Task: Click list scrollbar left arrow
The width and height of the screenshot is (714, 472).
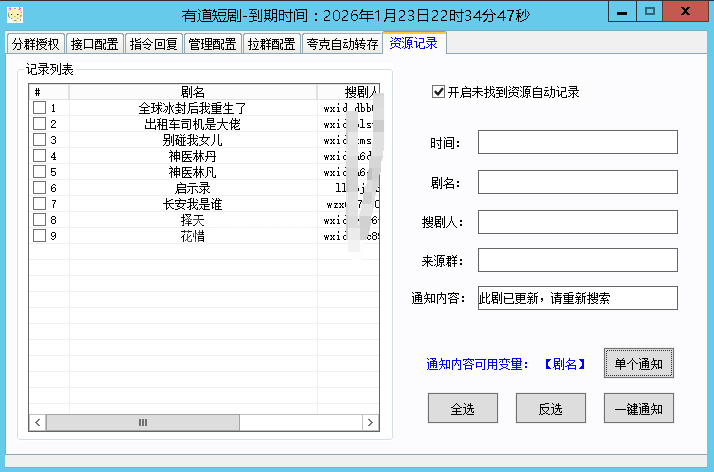Action: (x=38, y=422)
